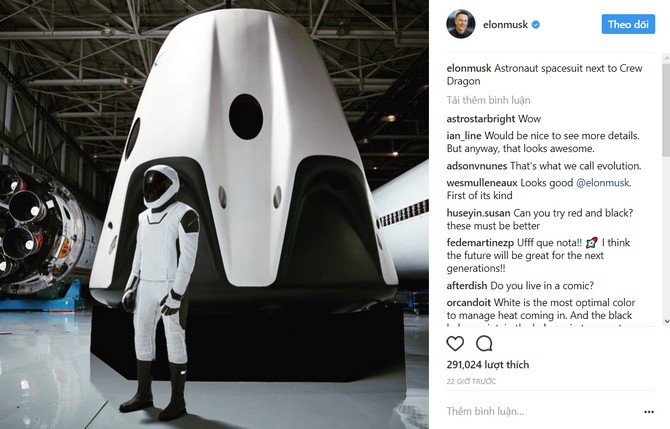Open the @elonmusk mention link
The height and width of the screenshot is (429, 670).
(602, 183)
